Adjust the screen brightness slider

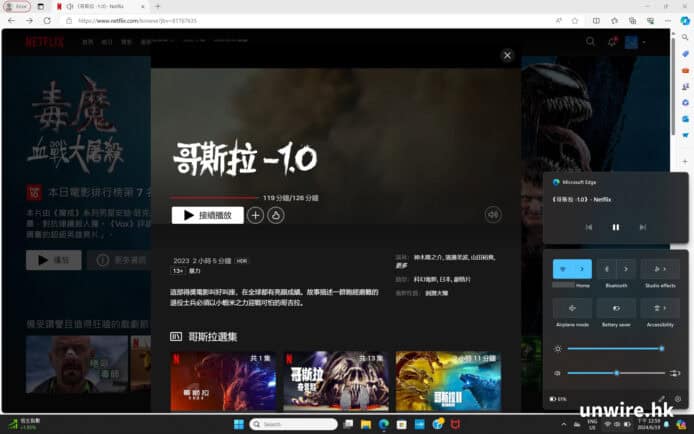coord(614,348)
